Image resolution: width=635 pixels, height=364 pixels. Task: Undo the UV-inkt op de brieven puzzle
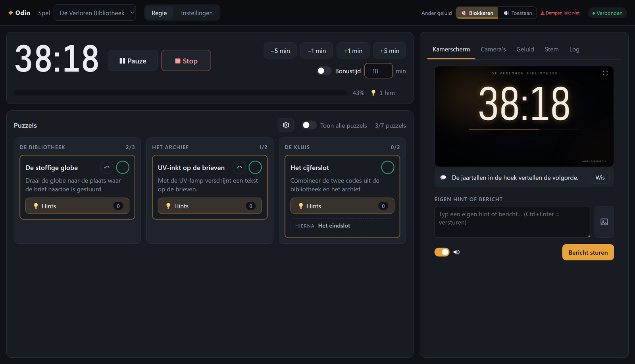[x=239, y=168]
